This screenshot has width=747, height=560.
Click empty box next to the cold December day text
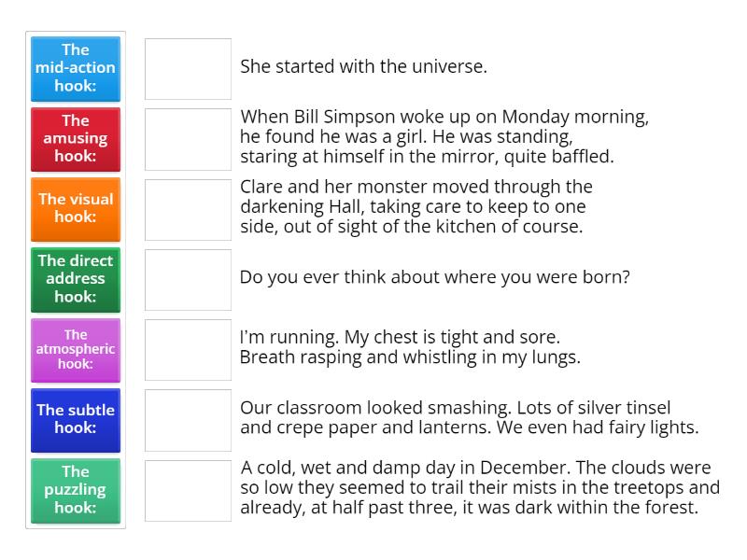188,490
